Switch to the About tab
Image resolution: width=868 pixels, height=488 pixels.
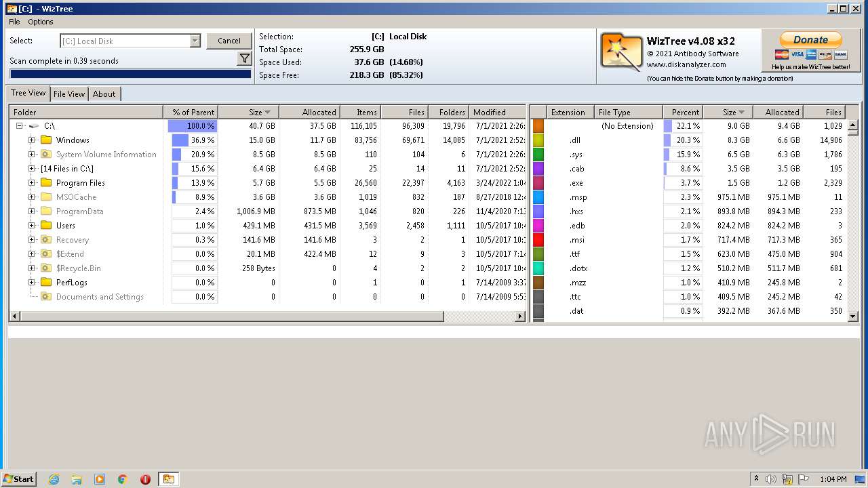104,94
